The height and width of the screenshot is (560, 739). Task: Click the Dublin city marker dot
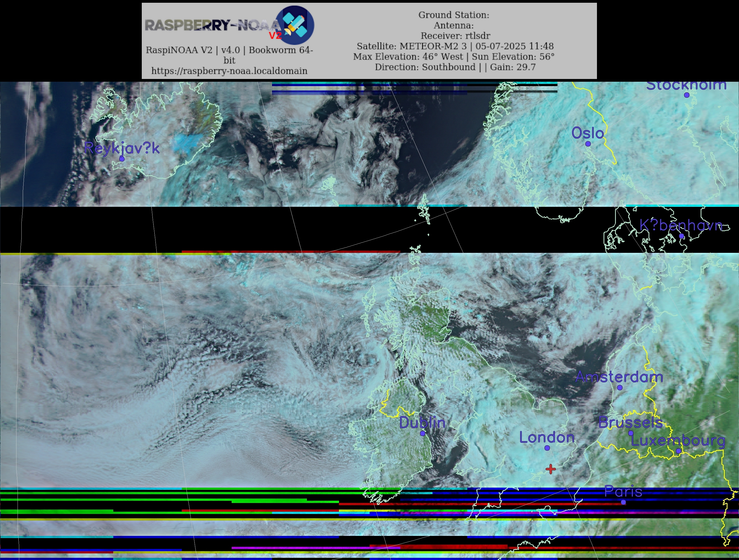click(x=423, y=433)
